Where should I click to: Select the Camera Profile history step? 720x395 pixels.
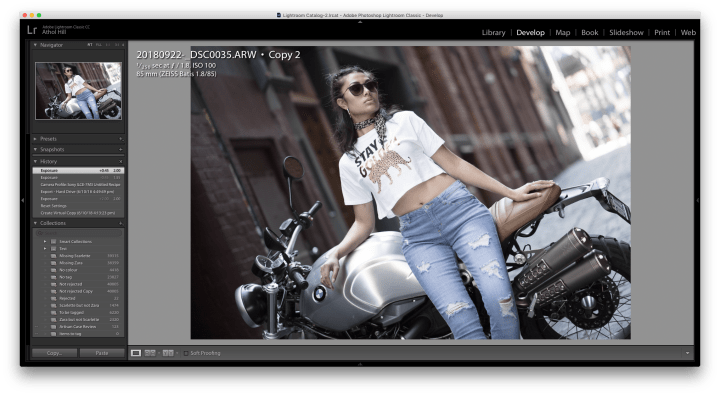[x=78, y=185]
